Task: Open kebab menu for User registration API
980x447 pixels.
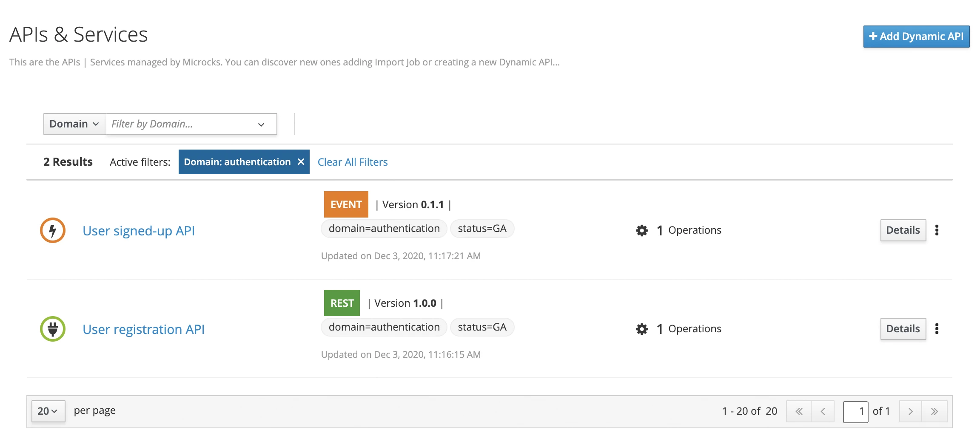Action: pyautogui.click(x=937, y=329)
